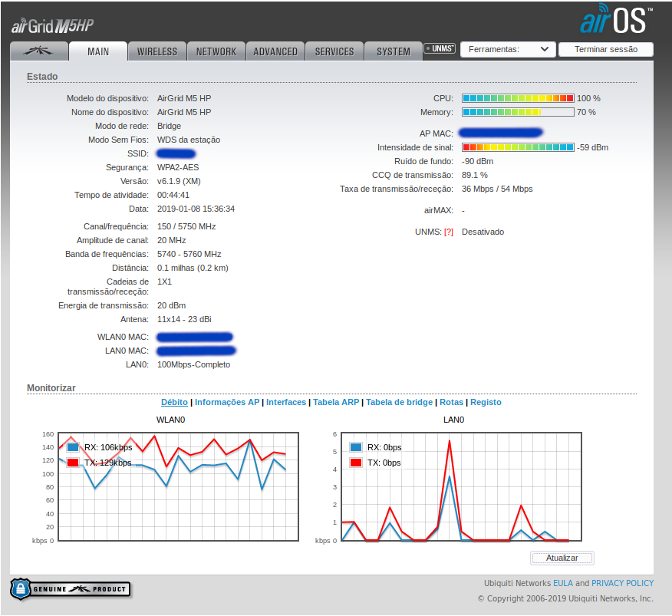This screenshot has width=672, height=616.
Task: Open the EULA link in footer
Action: click(563, 583)
